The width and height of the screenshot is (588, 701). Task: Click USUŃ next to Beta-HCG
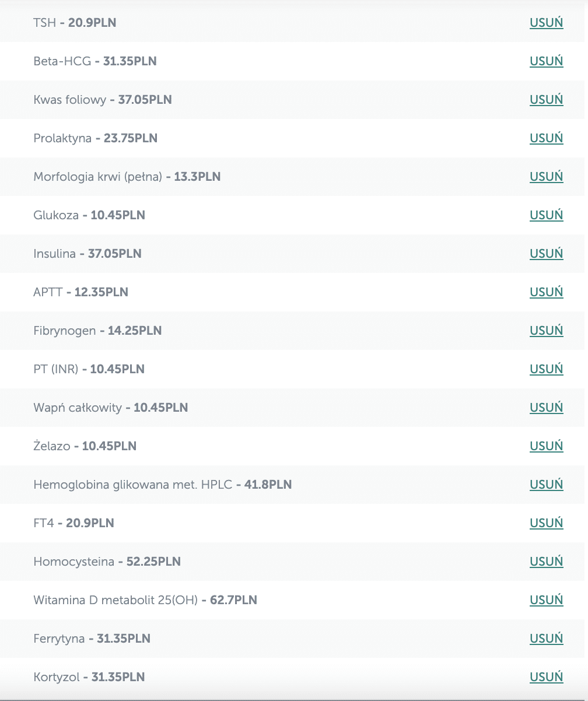pos(546,61)
